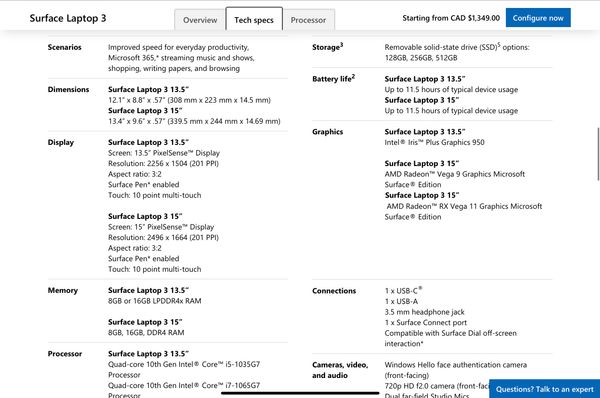Click 13.4" x 9.6" x .57" dimensions line

[194, 121]
